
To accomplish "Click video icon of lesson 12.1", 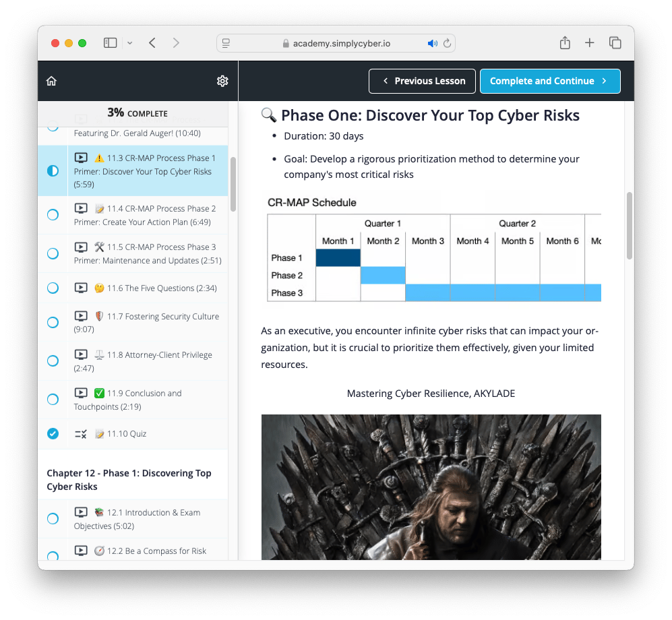I will click(x=81, y=512).
